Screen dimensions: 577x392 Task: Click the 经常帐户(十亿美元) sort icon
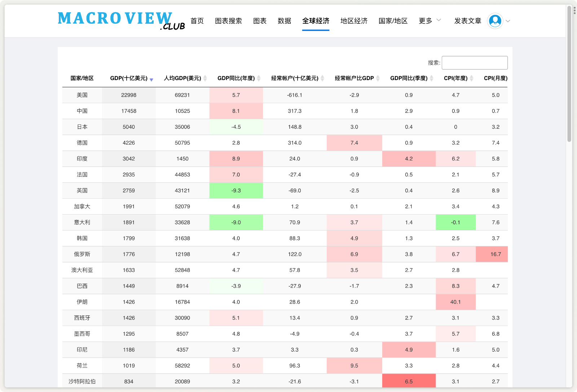coord(322,78)
